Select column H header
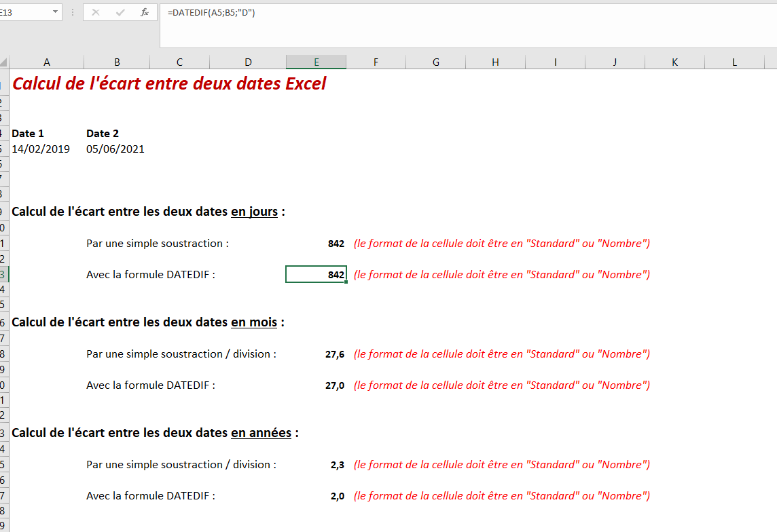Screen dimensions: 777x532 (495, 62)
